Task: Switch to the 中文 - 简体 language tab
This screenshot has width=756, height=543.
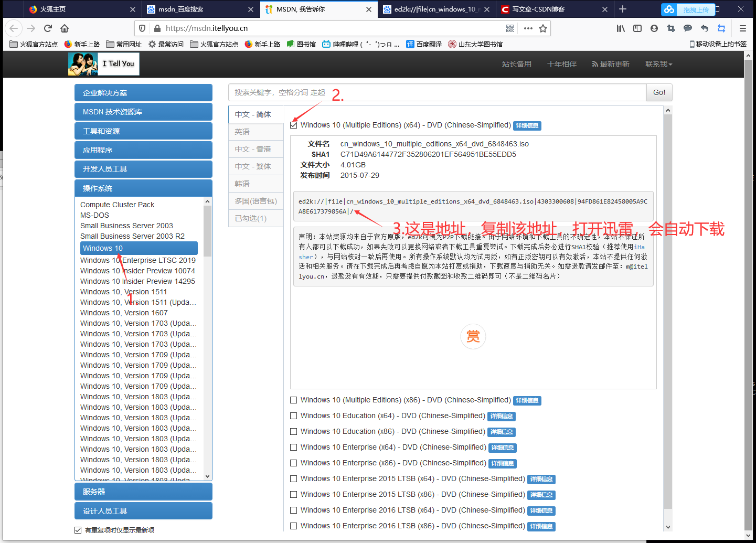Action: tap(256, 114)
